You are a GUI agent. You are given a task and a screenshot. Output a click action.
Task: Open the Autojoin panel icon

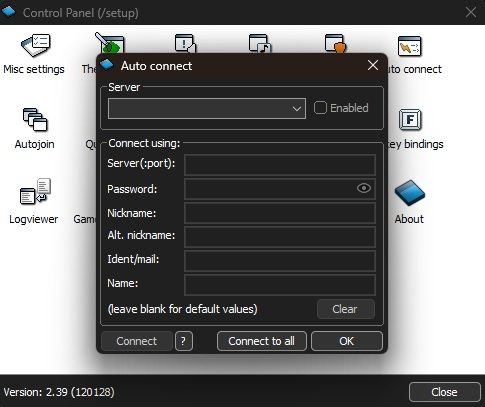35,120
